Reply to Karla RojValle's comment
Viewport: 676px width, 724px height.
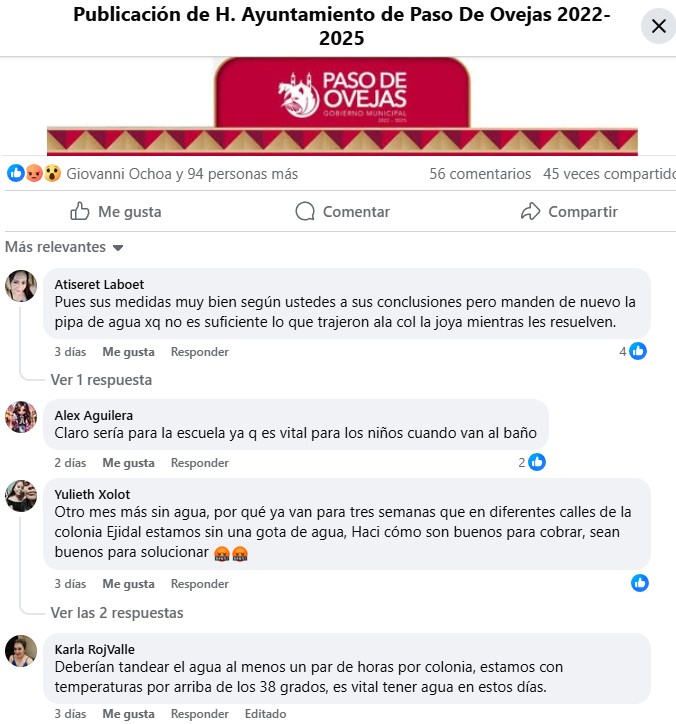point(199,714)
